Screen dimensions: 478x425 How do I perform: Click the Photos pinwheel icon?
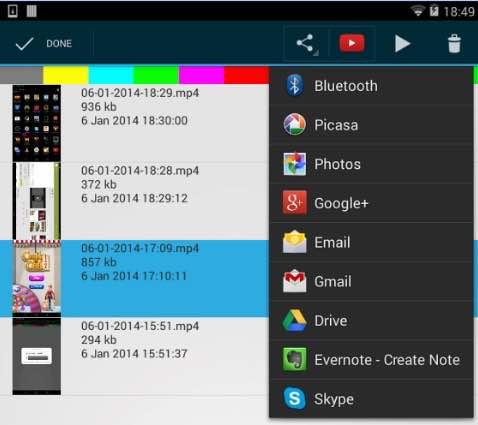click(294, 164)
